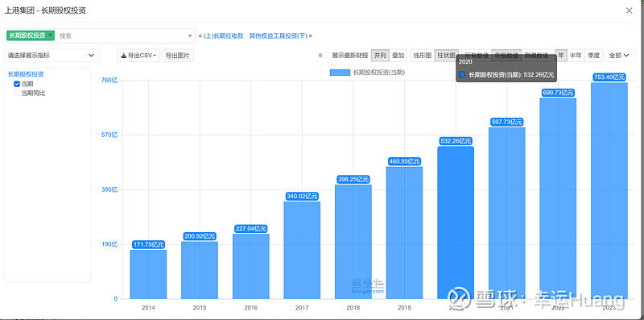Click the blue legend swatch for 长期股权投资(当期)

coord(340,73)
